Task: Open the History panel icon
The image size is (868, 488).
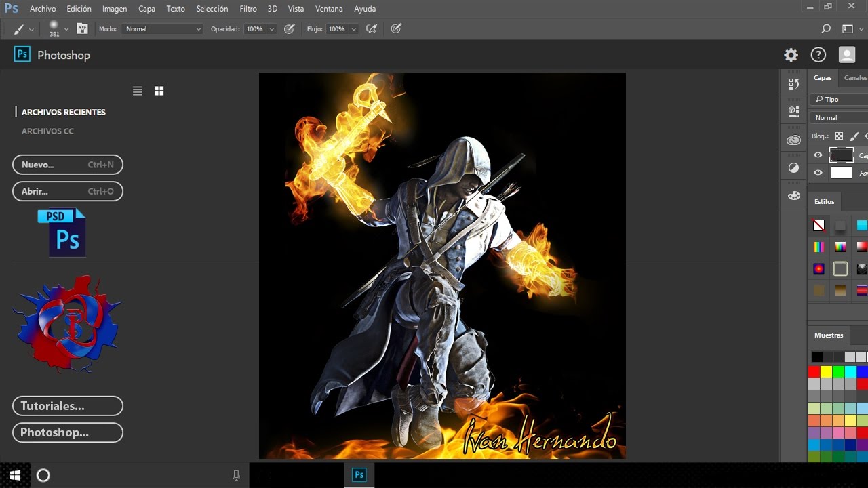Action: (x=793, y=84)
